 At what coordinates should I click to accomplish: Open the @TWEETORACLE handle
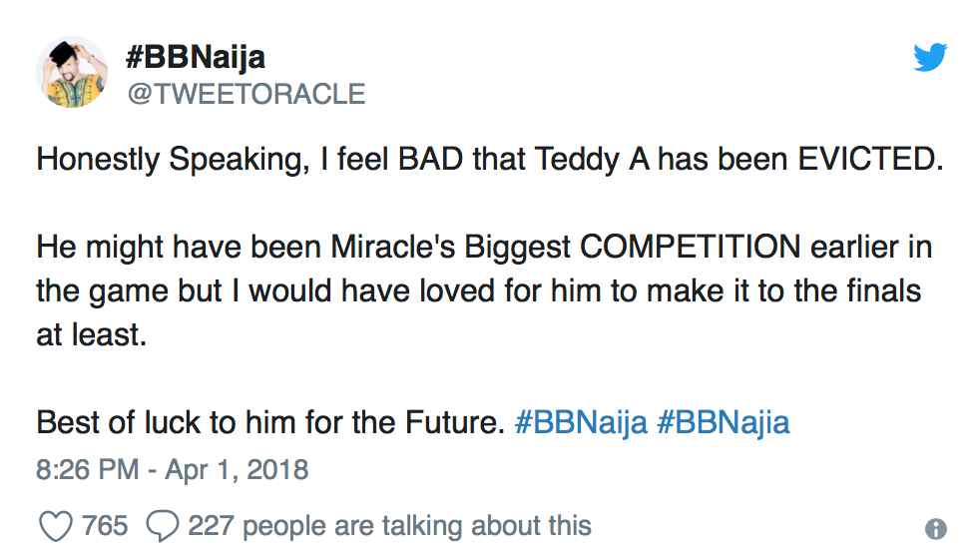tap(245, 94)
